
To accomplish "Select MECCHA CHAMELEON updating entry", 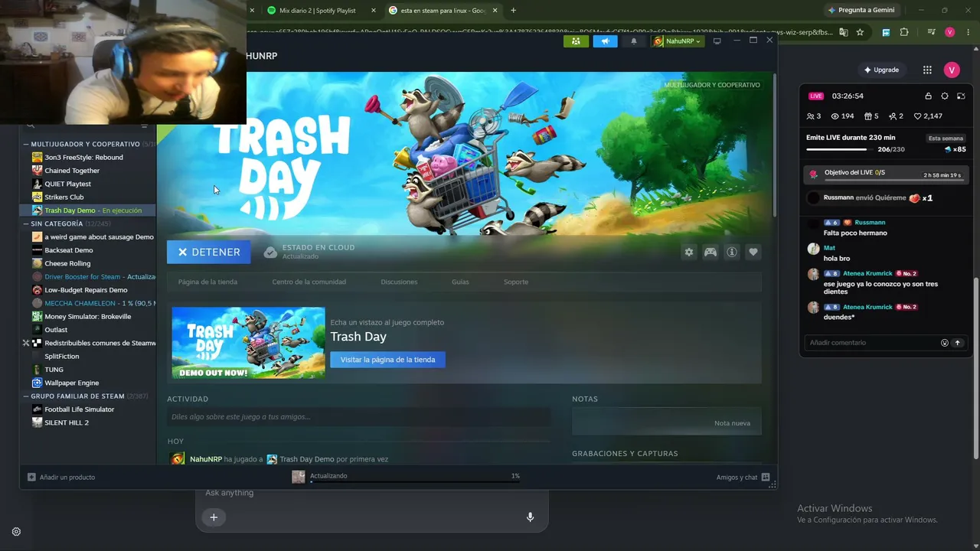I will coord(93,303).
